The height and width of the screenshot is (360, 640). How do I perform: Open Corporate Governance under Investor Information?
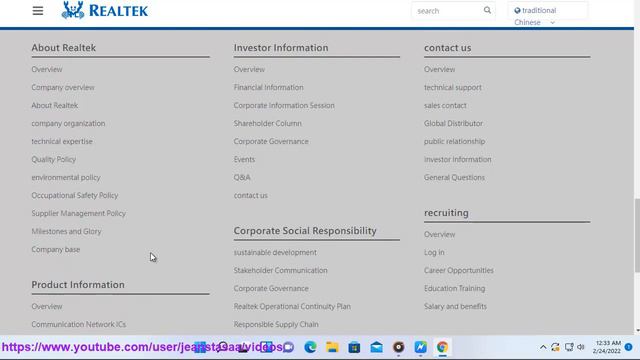271,141
